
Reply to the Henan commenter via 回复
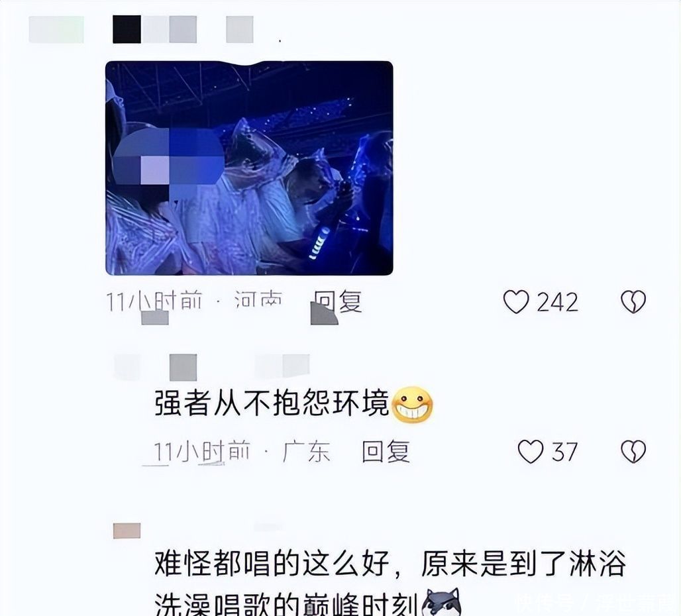pyautogui.click(x=338, y=301)
